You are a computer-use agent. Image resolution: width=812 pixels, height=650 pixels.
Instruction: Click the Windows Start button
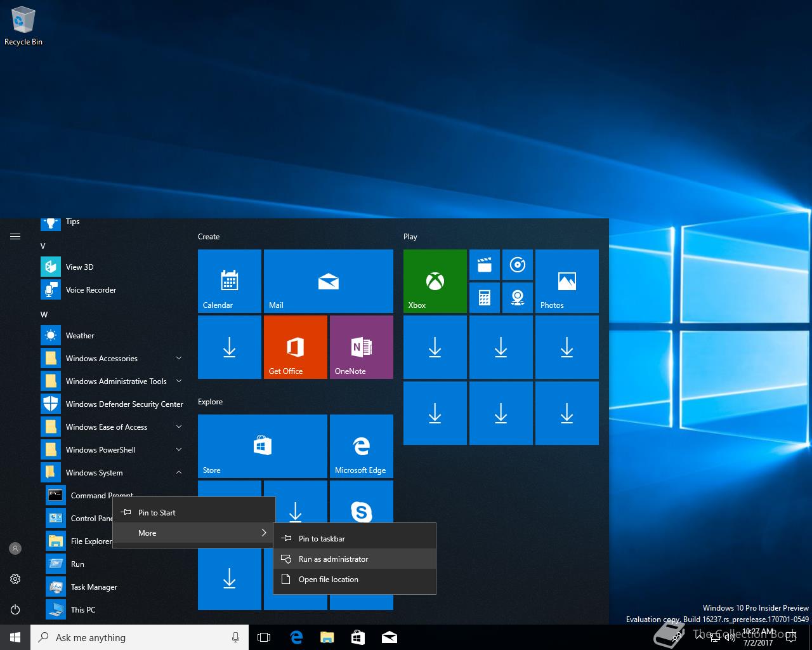tap(15, 637)
